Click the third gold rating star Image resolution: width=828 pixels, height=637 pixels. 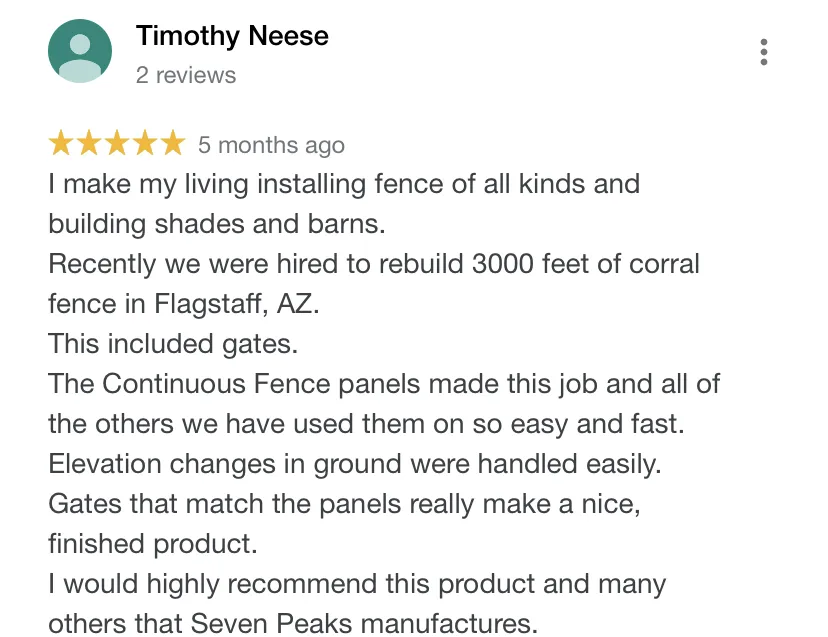(117, 143)
